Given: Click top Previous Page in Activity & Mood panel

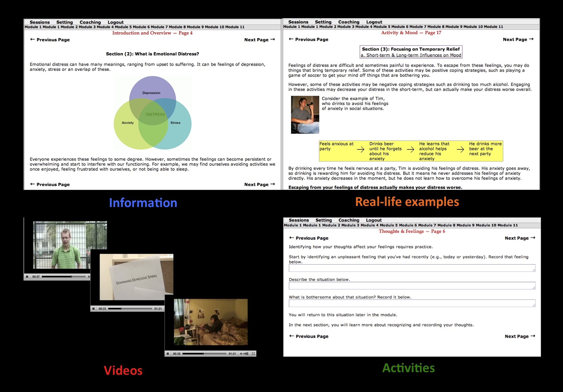Looking at the screenshot, I should coord(309,39).
